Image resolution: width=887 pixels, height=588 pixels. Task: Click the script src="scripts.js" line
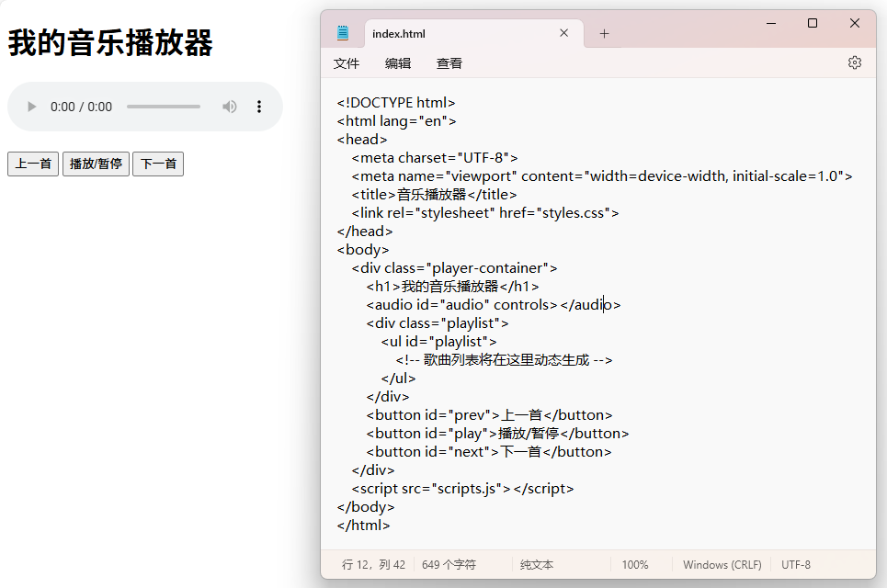coord(462,489)
